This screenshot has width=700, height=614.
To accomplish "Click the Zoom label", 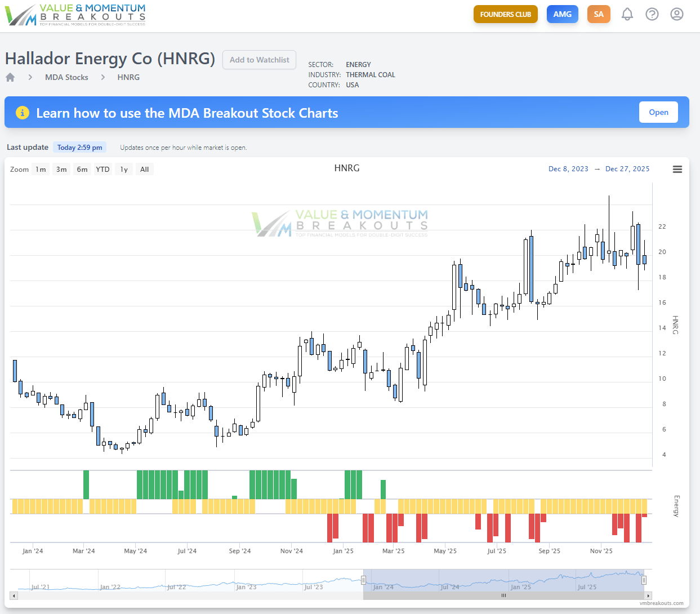I will pos(19,169).
